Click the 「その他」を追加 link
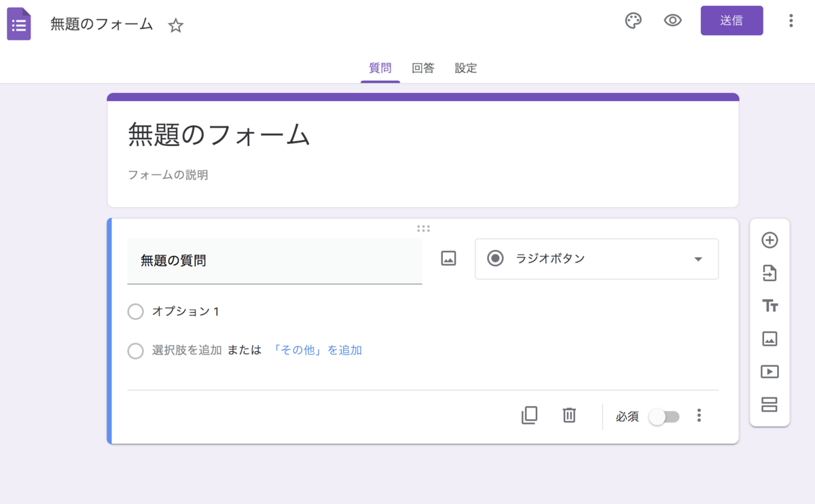The width and height of the screenshot is (815, 504). [319, 350]
